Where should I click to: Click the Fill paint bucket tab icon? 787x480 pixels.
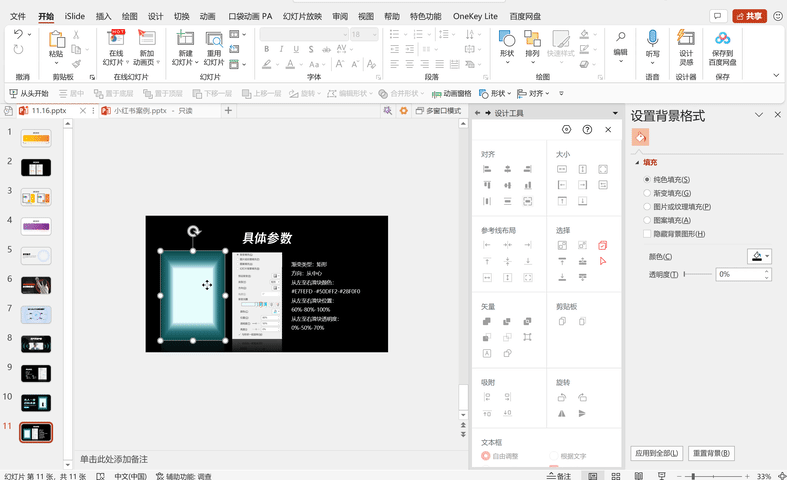coord(640,137)
